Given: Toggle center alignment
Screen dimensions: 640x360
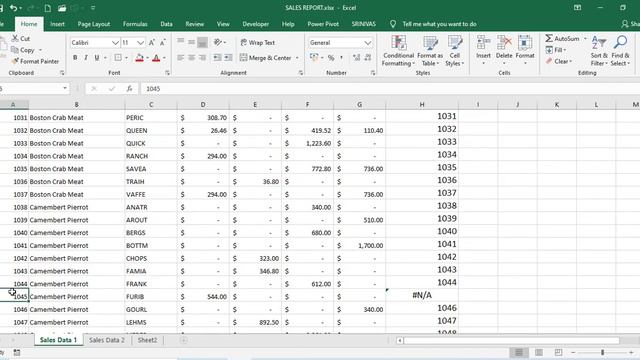Looking at the screenshot, I should click(x=191, y=58).
